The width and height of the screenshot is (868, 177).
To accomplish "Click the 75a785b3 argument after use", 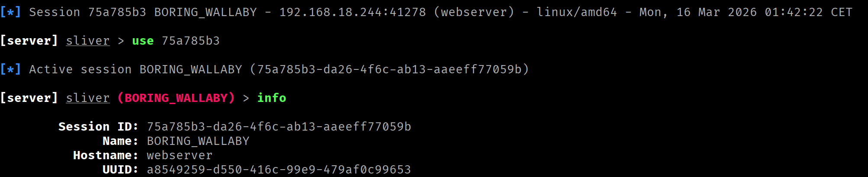I will tap(190, 41).
